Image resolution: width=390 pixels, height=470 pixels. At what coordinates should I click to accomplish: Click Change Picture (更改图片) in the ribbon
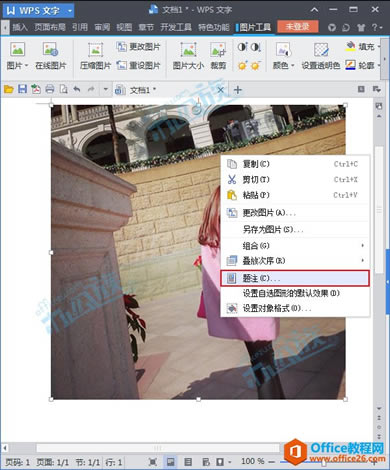(138, 47)
